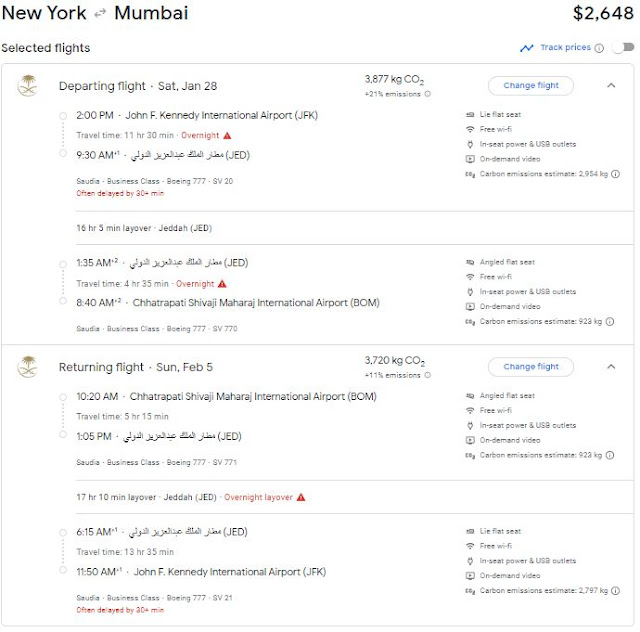Collapse the Returning flight details chevron
The height and width of the screenshot is (632, 640).
pos(611,366)
